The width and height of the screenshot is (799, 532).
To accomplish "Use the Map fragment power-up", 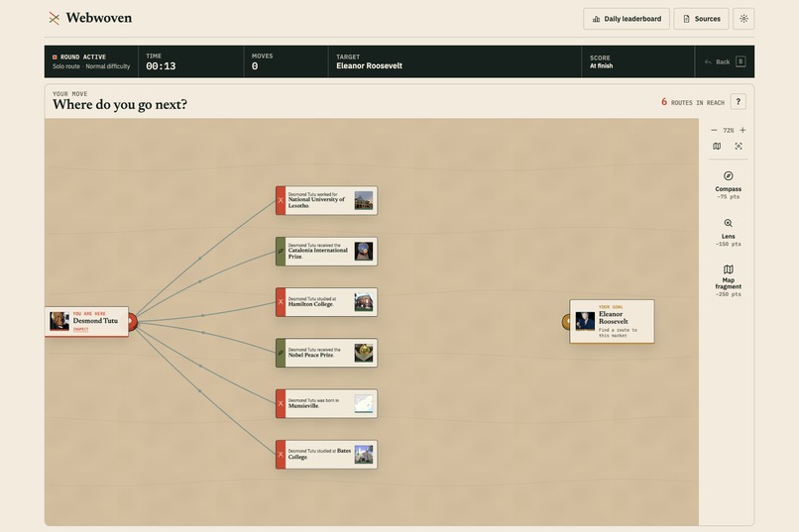I will click(x=729, y=280).
